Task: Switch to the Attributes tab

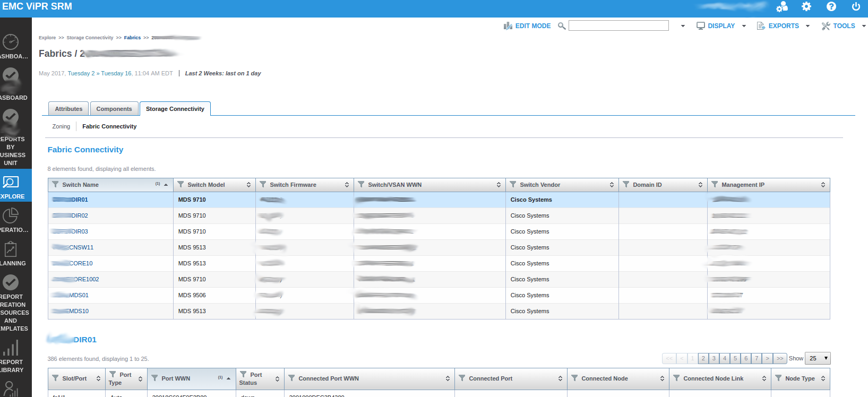Action: tap(68, 109)
